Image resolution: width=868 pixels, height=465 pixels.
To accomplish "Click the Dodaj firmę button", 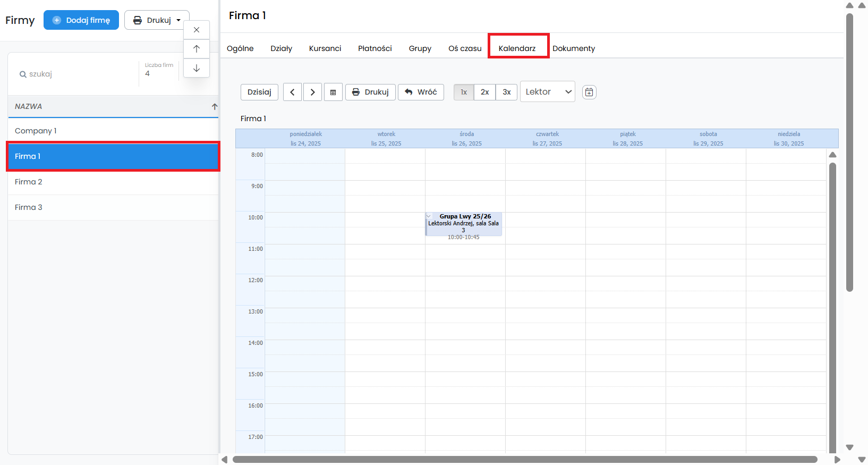I will [81, 20].
